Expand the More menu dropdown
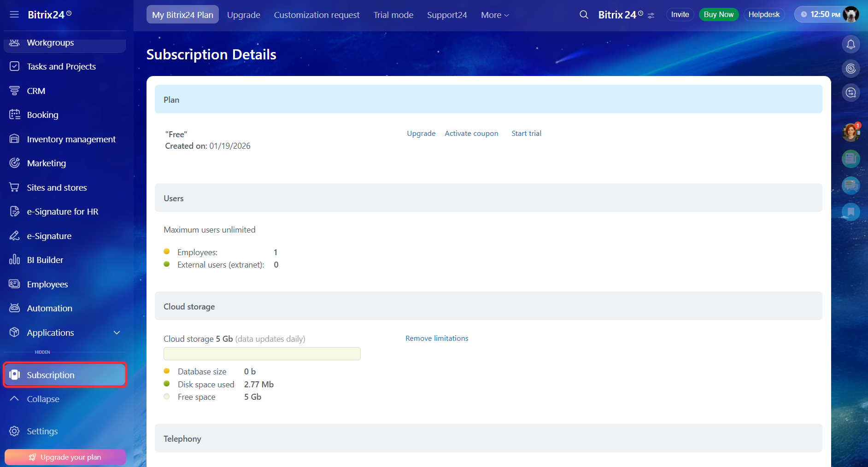The width and height of the screenshot is (868, 467). coord(495,15)
